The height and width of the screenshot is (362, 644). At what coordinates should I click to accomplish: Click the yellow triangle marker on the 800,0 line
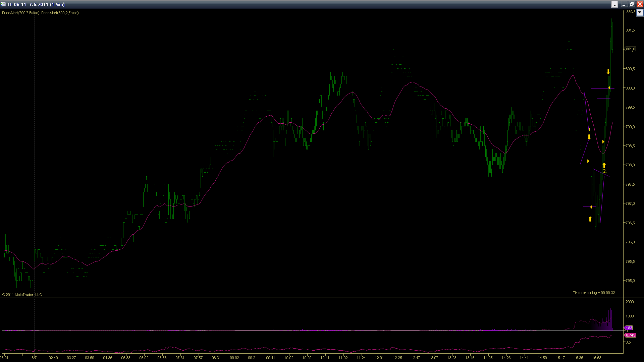click(609, 88)
